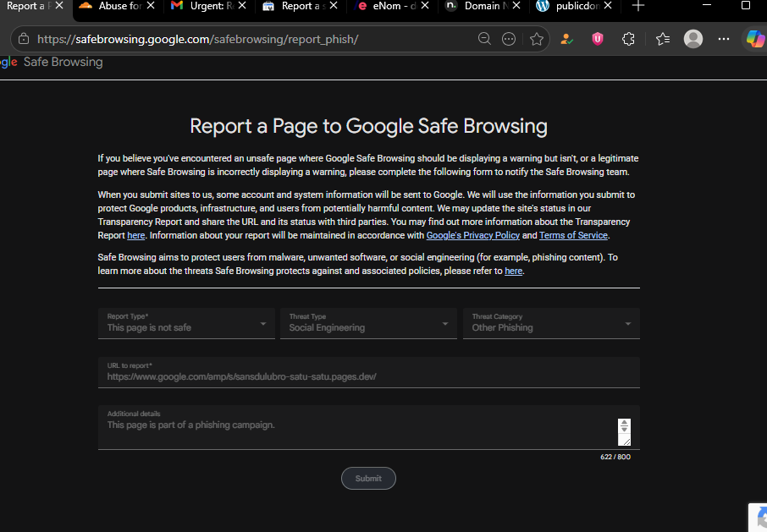Open a new tab with plus button
Image resolution: width=767 pixels, height=532 pixels.
(637, 6)
